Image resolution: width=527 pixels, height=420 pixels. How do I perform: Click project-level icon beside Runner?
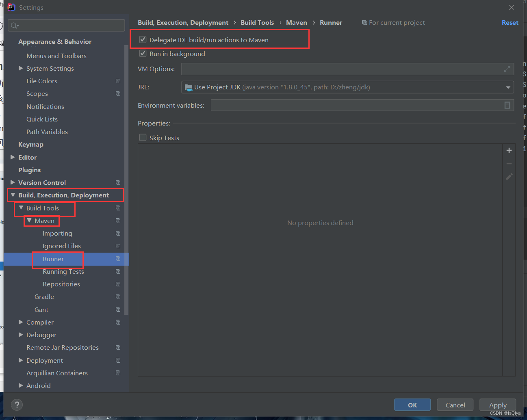tap(118, 259)
